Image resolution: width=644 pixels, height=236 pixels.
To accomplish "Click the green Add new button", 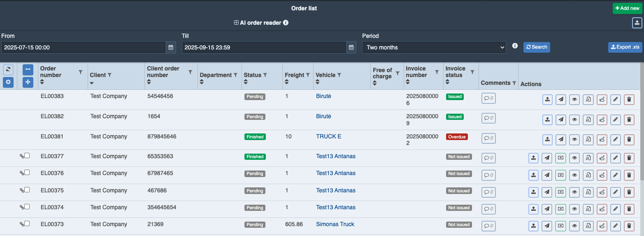I will click(x=627, y=8).
